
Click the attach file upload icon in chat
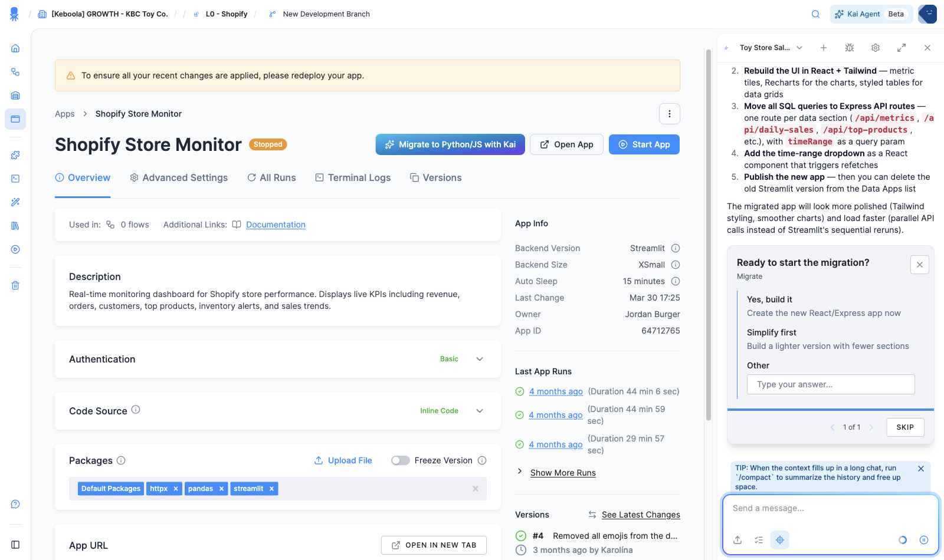pyautogui.click(x=737, y=540)
